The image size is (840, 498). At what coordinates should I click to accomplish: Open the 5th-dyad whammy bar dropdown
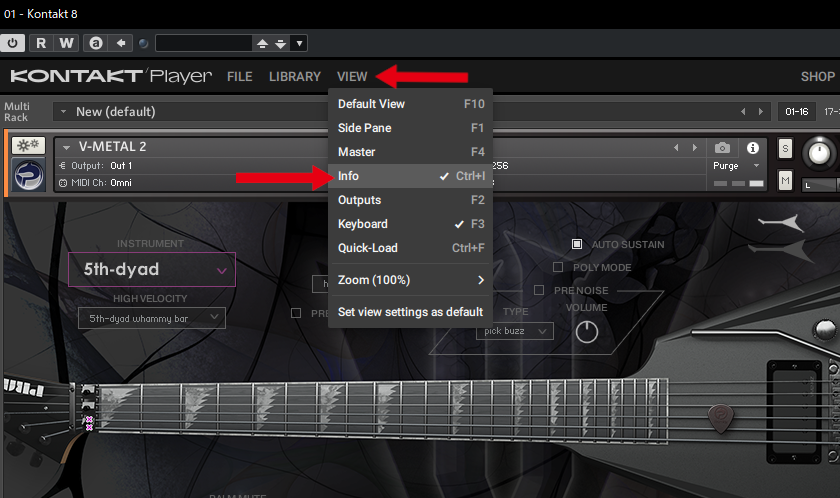click(x=152, y=318)
